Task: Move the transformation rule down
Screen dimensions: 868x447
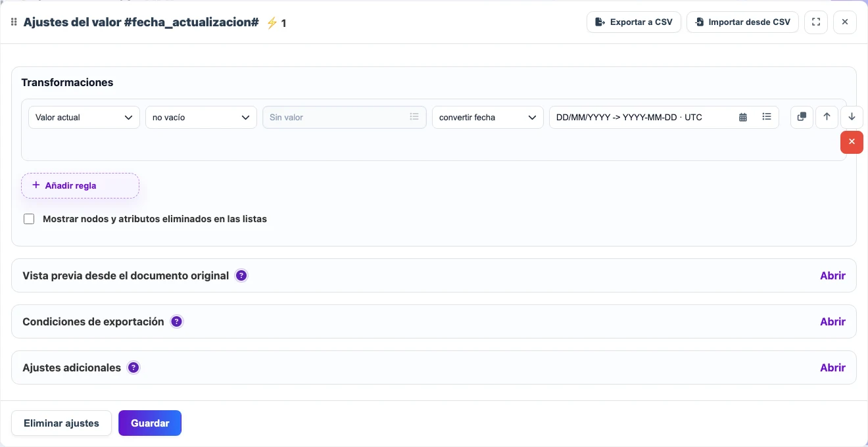Action: 852,117
